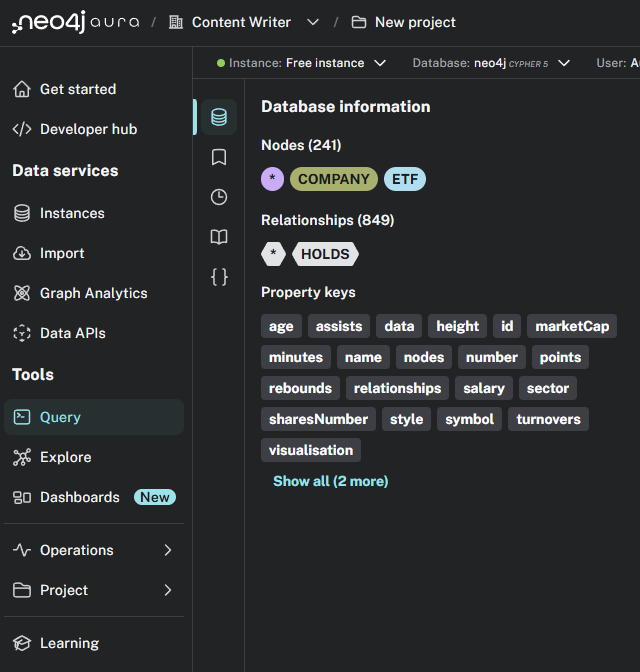The height and width of the screenshot is (672, 640).
Task: Click the age property key
Action: pyautogui.click(x=281, y=326)
